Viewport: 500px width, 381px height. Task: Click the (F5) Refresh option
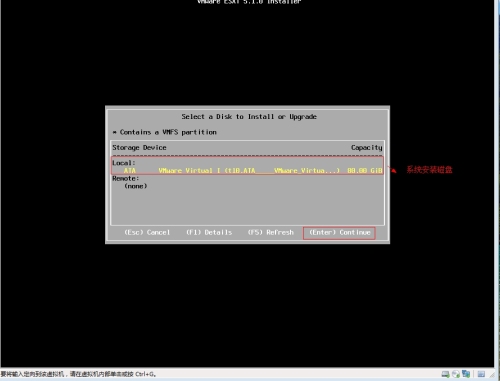[x=271, y=232]
